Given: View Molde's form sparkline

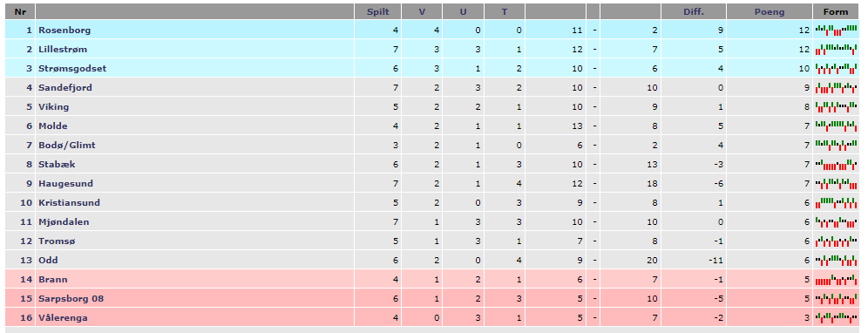Looking at the screenshot, I should [836, 126].
